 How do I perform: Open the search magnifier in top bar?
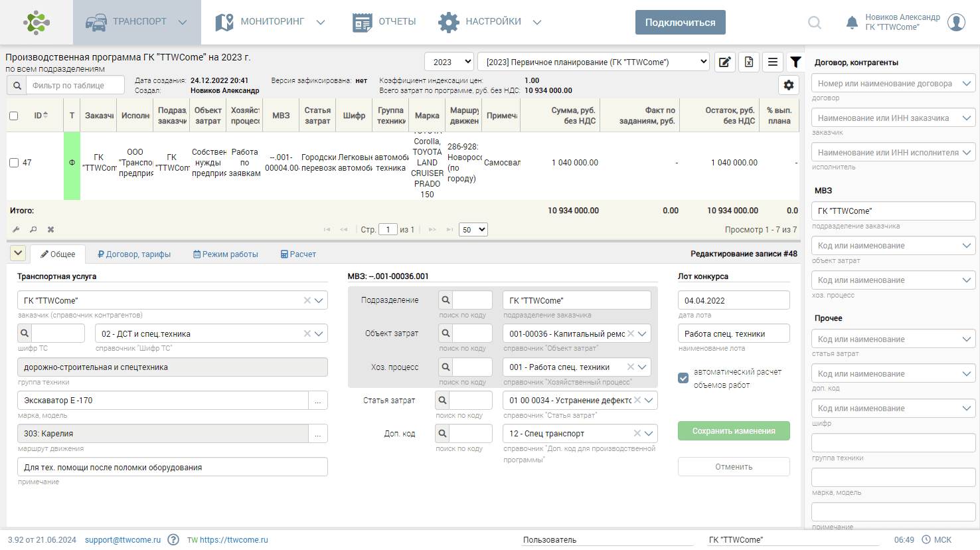coord(815,23)
